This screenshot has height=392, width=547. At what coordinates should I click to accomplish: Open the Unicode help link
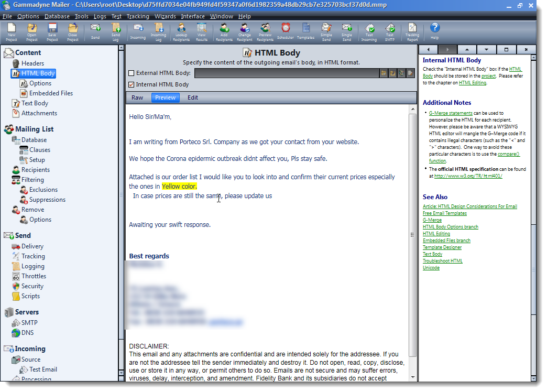coord(431,268)
